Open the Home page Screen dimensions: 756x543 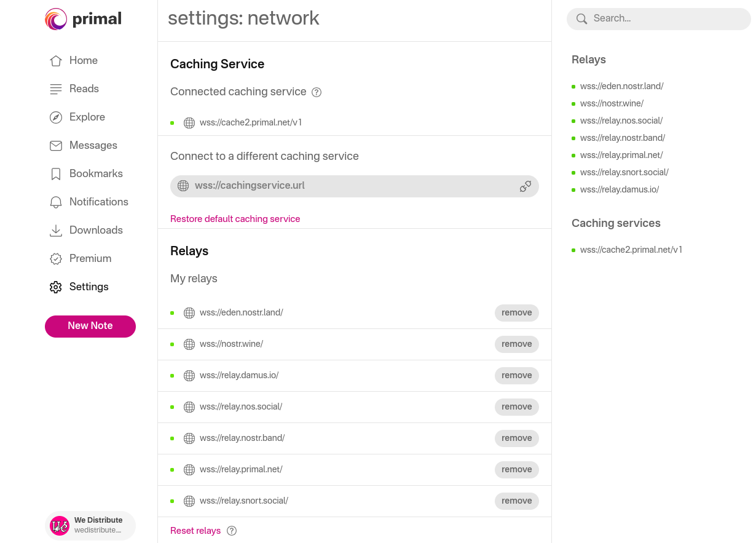(83, 60)
